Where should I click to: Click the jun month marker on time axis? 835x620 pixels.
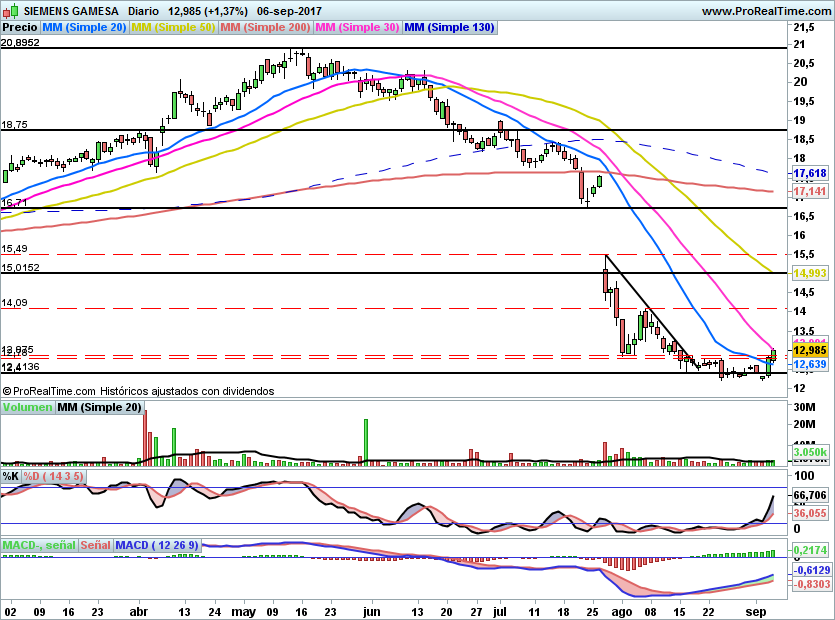[372, 612]
